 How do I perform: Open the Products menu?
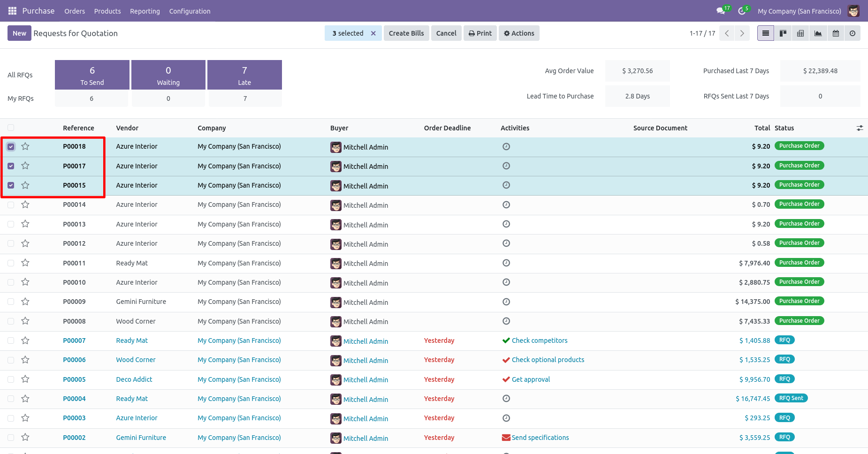tap(107, 11)
